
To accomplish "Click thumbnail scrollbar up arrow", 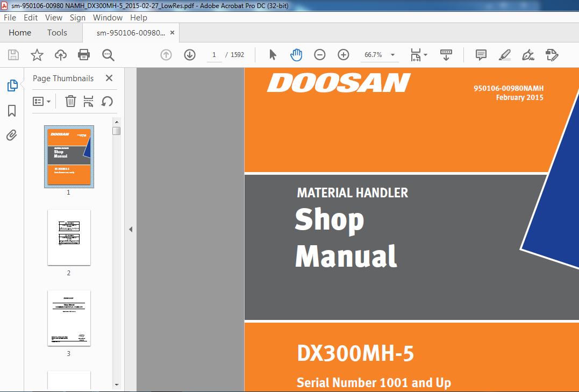I will (117, 122).
